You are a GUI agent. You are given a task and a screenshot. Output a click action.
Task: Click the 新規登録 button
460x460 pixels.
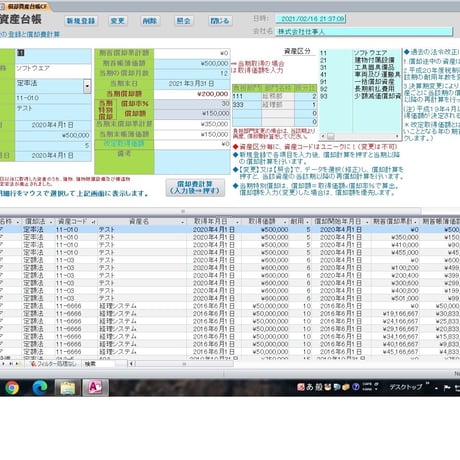[81, 21]
